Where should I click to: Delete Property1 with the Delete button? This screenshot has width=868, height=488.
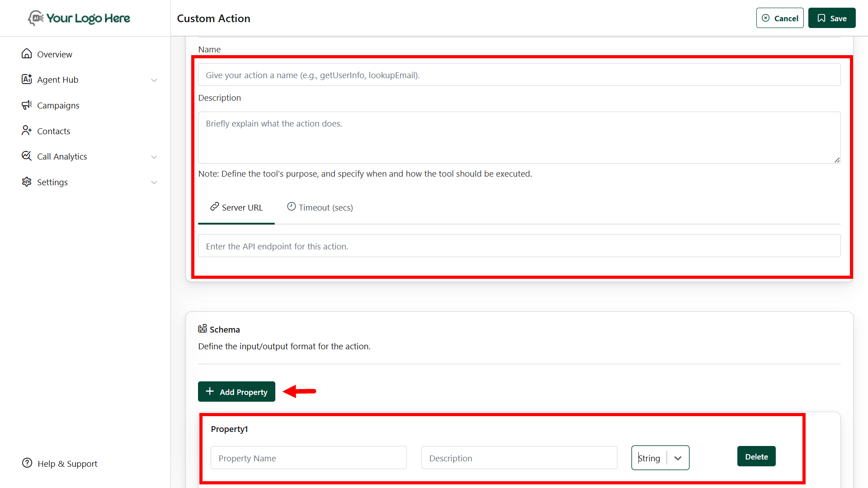(756, 456)
